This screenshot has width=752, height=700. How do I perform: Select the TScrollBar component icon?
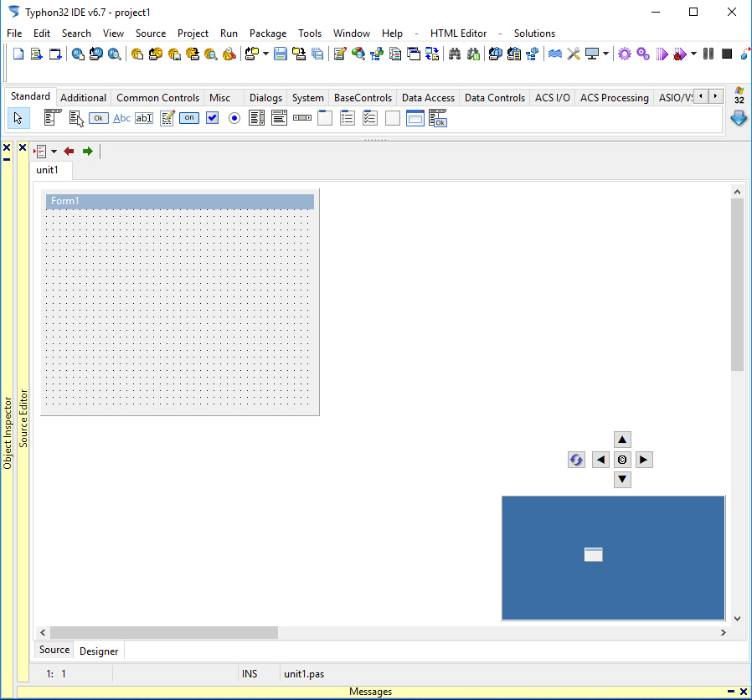(302, 118)
